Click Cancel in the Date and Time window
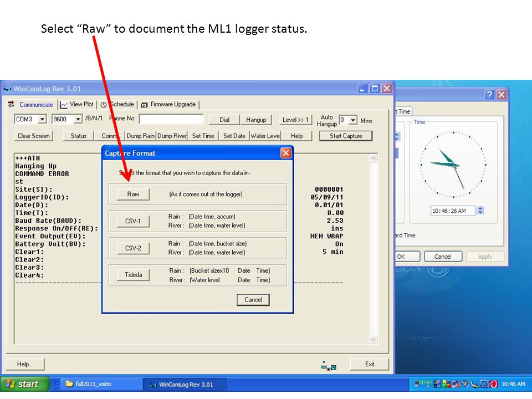 (443, 257)
